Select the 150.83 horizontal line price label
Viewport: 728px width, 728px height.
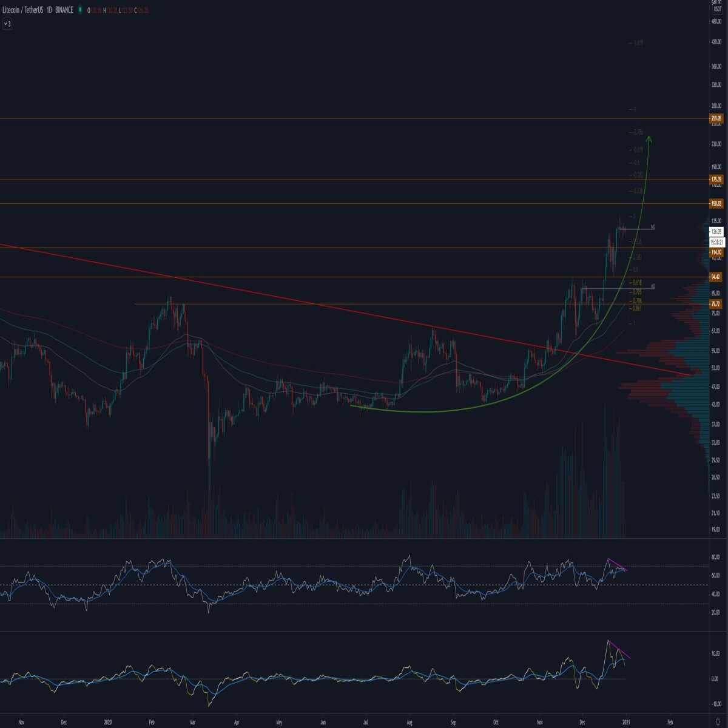pyautogui.click(x=716, y=203)
